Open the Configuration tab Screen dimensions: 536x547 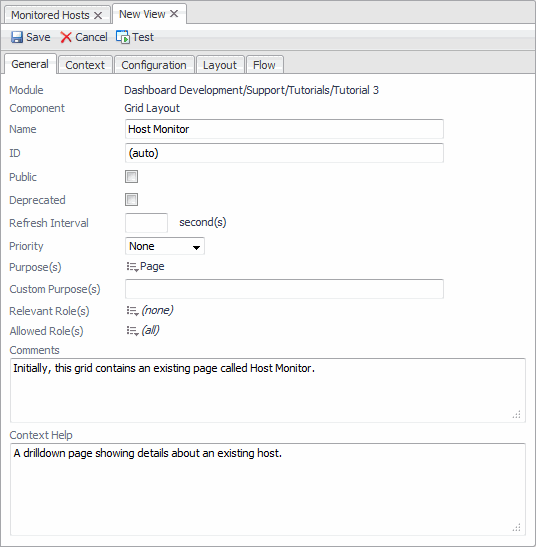tap(154, 65)
